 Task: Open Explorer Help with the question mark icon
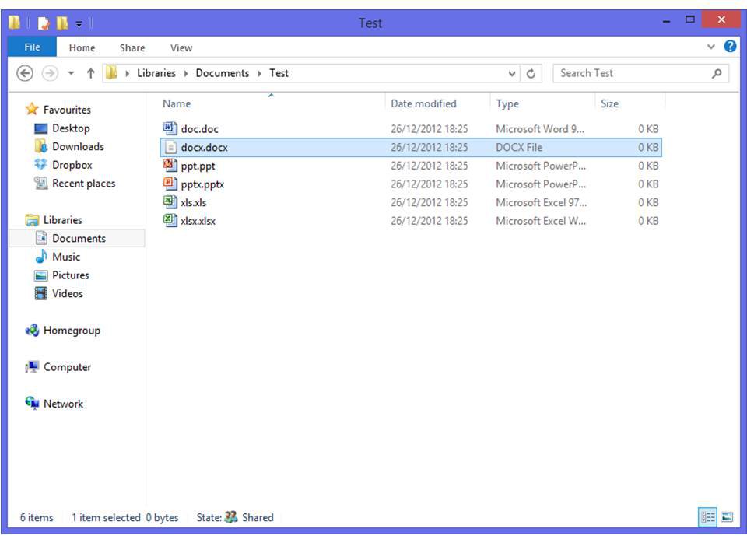(x=729, y=47)
